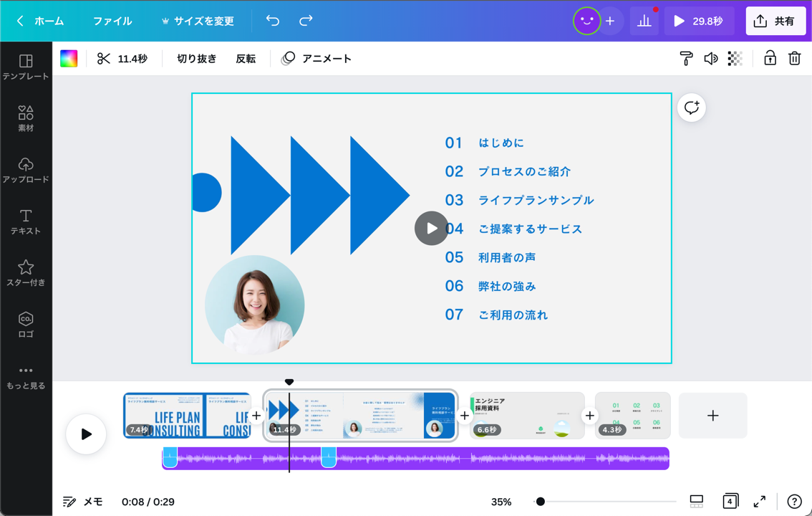Click the 共有 share button

click(775, 21)
